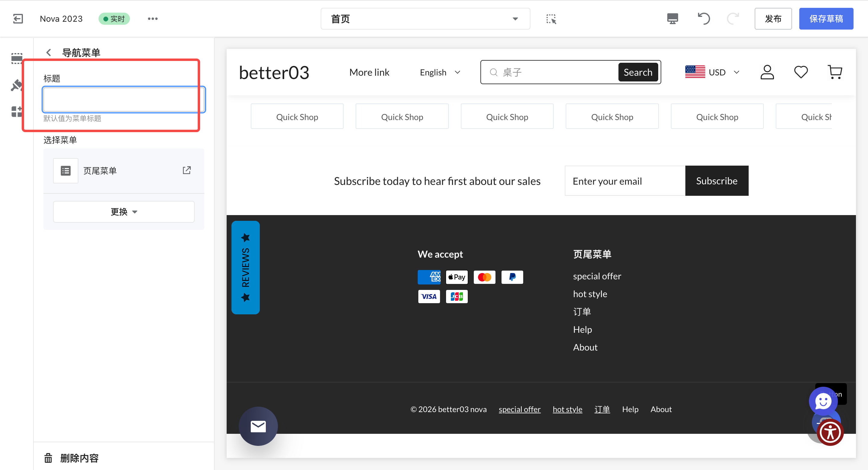The image size is (868, 470).
Task: Open the sections panel sidebar icon
Action: coord(16,58)
